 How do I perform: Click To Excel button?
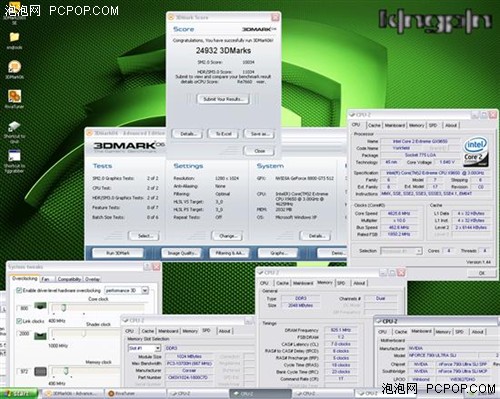click(224, 134)
